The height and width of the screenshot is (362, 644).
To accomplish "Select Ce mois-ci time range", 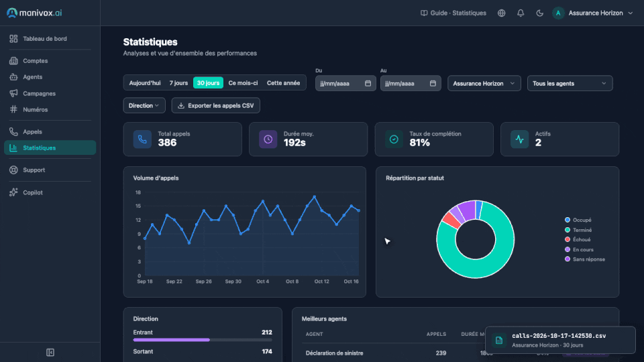I will pyautogui.click(x=243, y=83).
